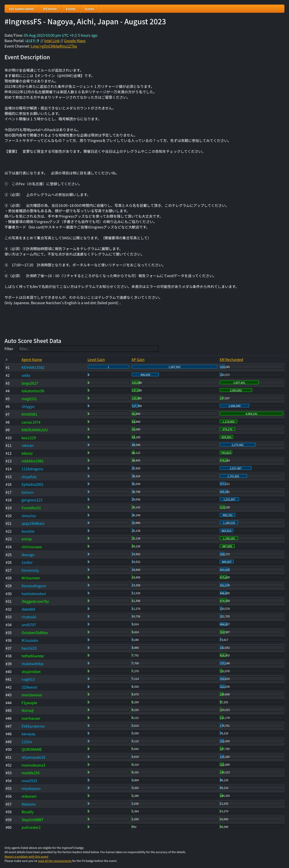Viewport: 289px width, 868px height.
Task: Select agent name StayGoldBBT
Action: click(x=32, y=820)
